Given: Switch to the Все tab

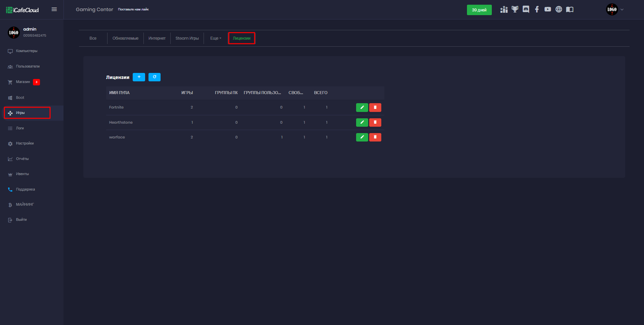Looking at the screenshot, I should [93, 38].
